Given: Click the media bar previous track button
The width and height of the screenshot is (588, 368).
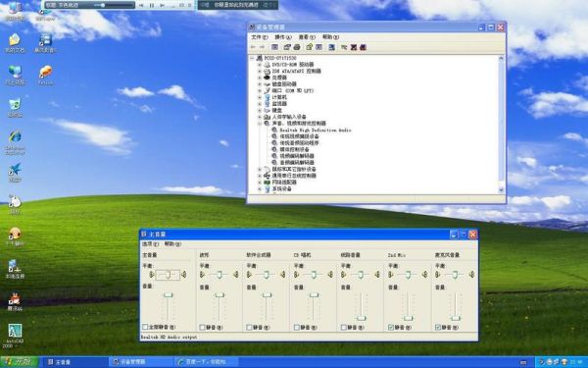Looking at the screenshot, I should (x=141, y=5).
